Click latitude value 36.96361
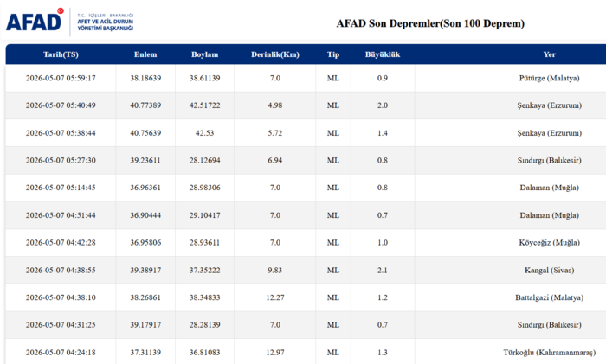Image resolution: width=606 pixels, height=364 pixels. pos(145,188)
